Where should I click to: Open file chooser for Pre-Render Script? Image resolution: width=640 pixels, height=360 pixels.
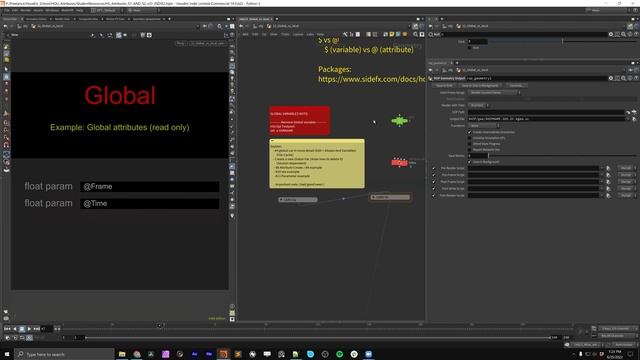point(608,168)
